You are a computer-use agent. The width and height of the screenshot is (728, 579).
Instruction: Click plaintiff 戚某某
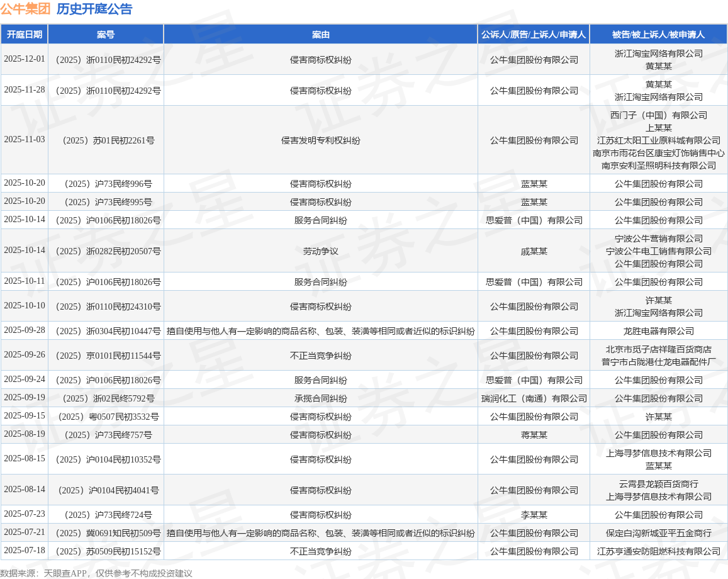click(534, 251)
